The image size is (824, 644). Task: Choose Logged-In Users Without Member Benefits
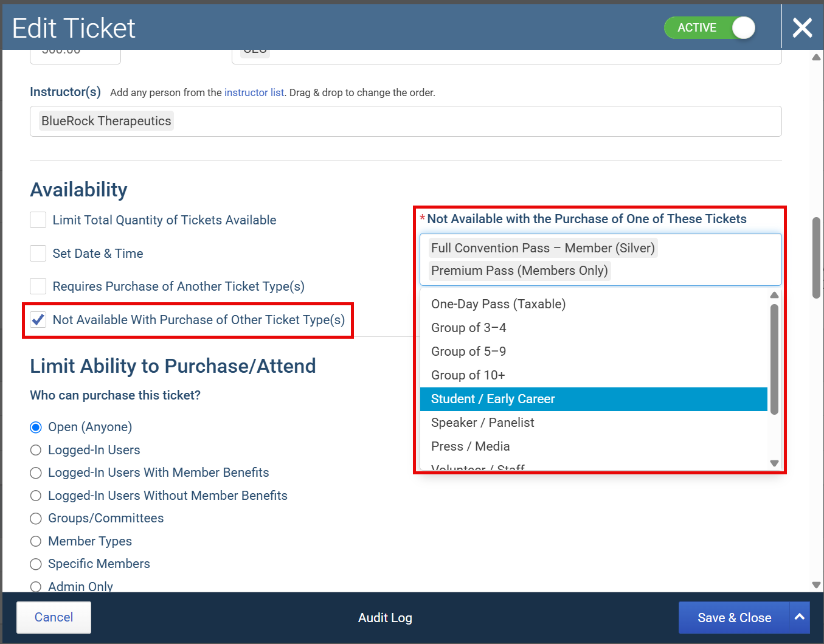coord(36,496)
